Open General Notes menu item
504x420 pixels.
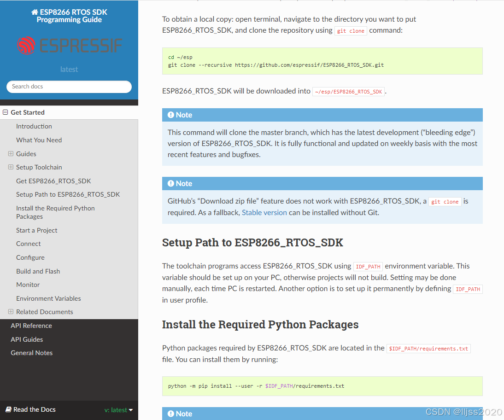(31, 353)
